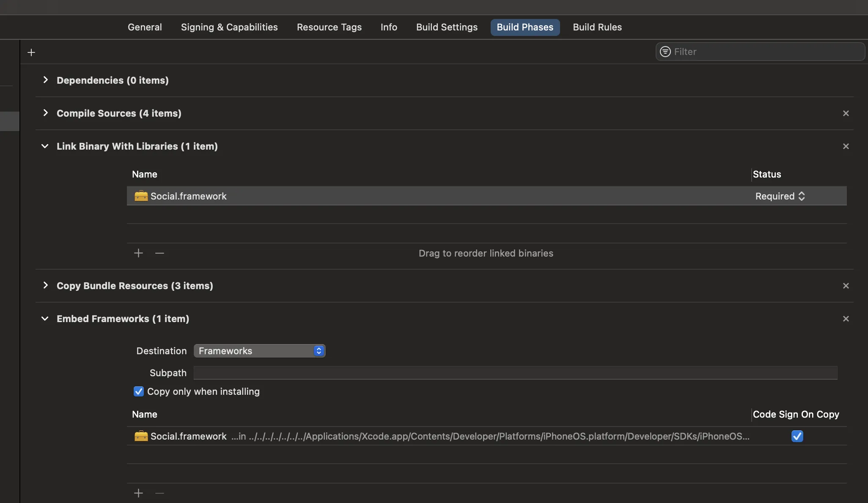Viewport: 868px width, 503px height.
Task: Remove the Embed Frameworks phase
Action: [x=846, y=319]
